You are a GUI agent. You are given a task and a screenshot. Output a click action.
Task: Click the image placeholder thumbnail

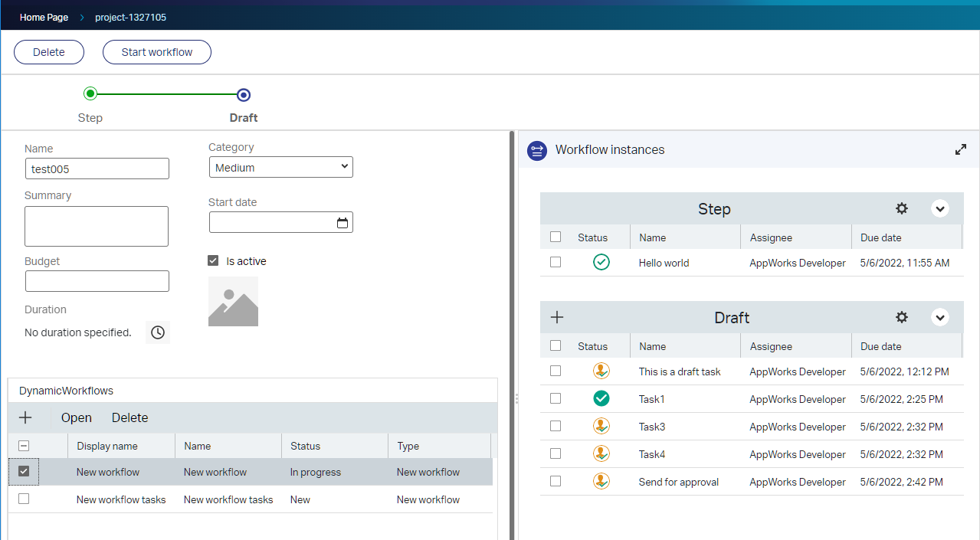pyautogui.click(x=233, y=302)
